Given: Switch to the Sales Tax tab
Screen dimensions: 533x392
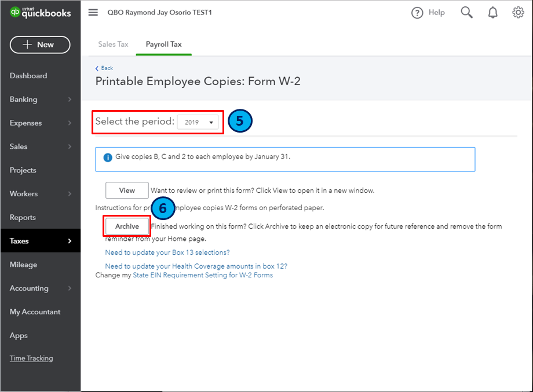Looking at the screenshot, I should [x=113, y=45].
